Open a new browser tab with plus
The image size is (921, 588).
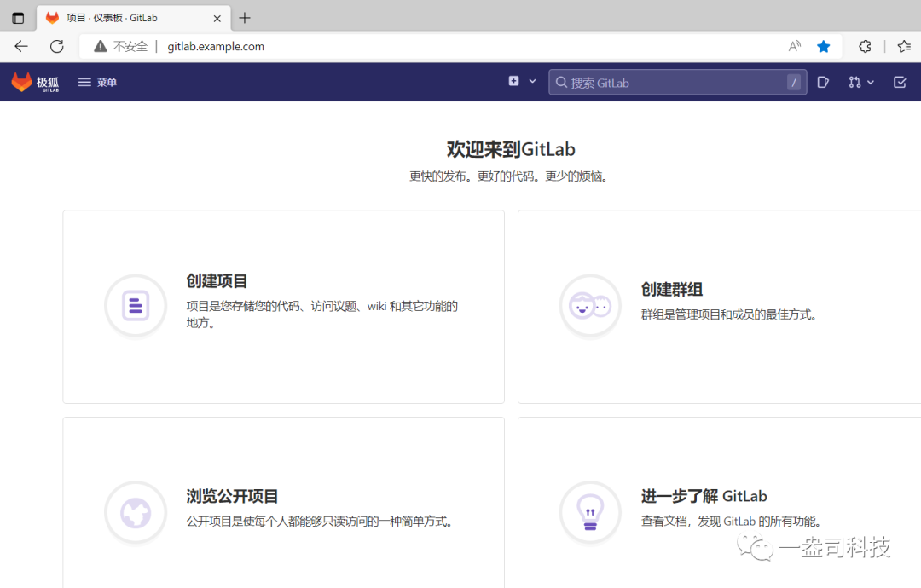(245, 18)
